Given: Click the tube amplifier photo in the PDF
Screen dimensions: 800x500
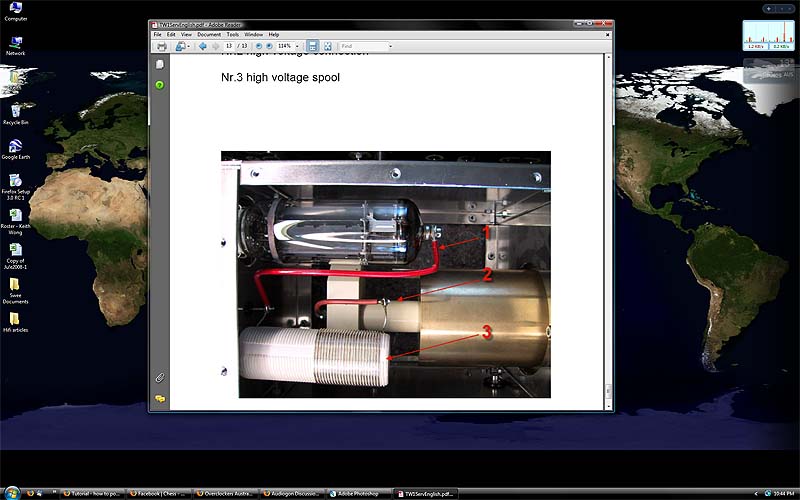Looking at the screenshot, I should click(386, 274).
